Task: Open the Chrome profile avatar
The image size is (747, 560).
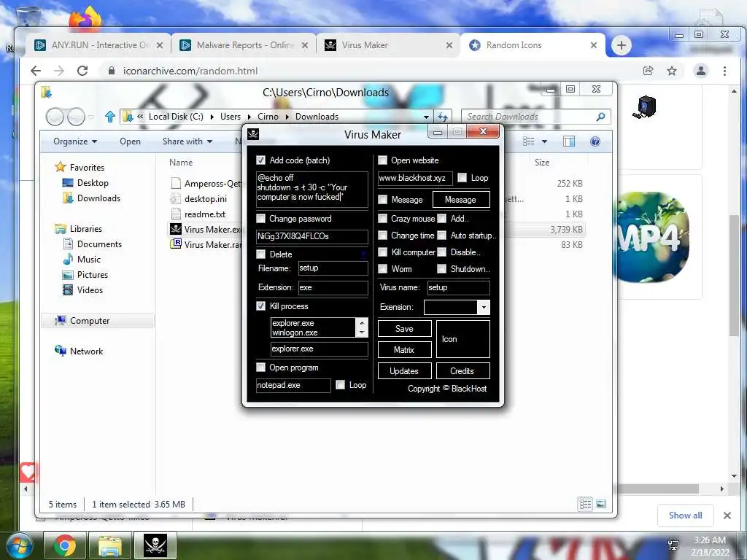Action: [701, 71]
